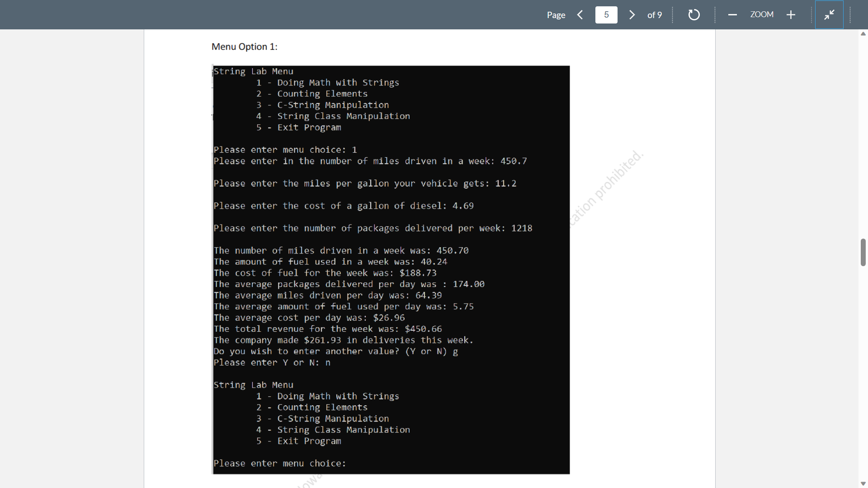Screen dimensions: 868x488
Task: Click the total pages indicator
Action: click(655, 14)
